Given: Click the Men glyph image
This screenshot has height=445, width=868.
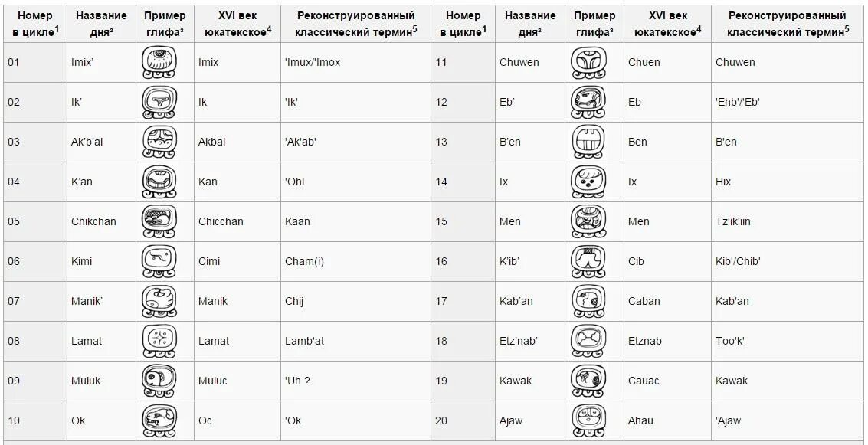Looking at the screenshot, I should [588, 222].
